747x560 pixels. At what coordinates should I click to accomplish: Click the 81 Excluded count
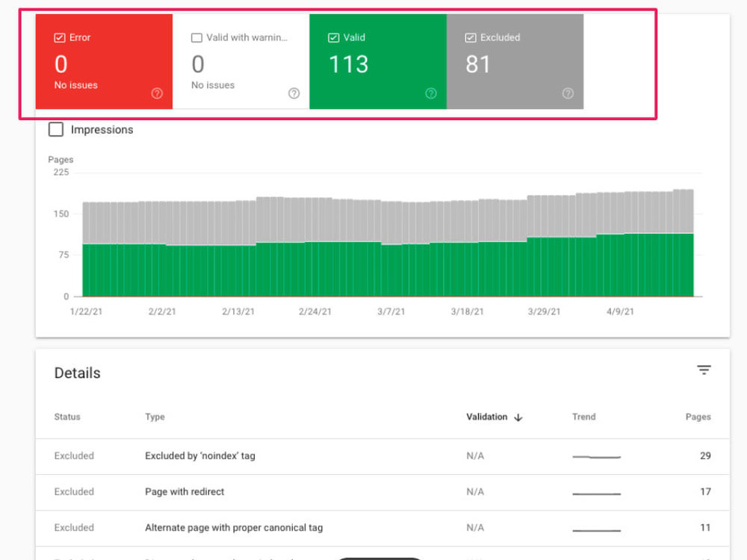pos(478,64)
